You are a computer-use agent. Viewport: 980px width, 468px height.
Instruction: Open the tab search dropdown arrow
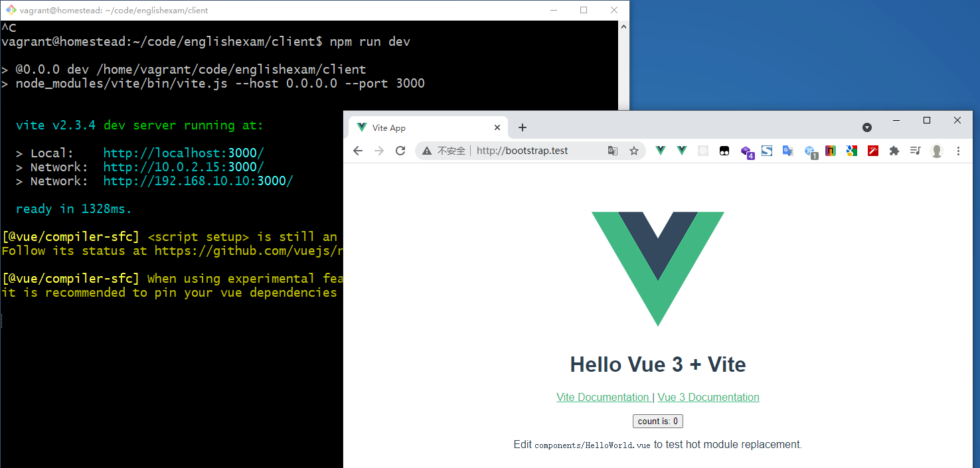[x=867, y=127]
